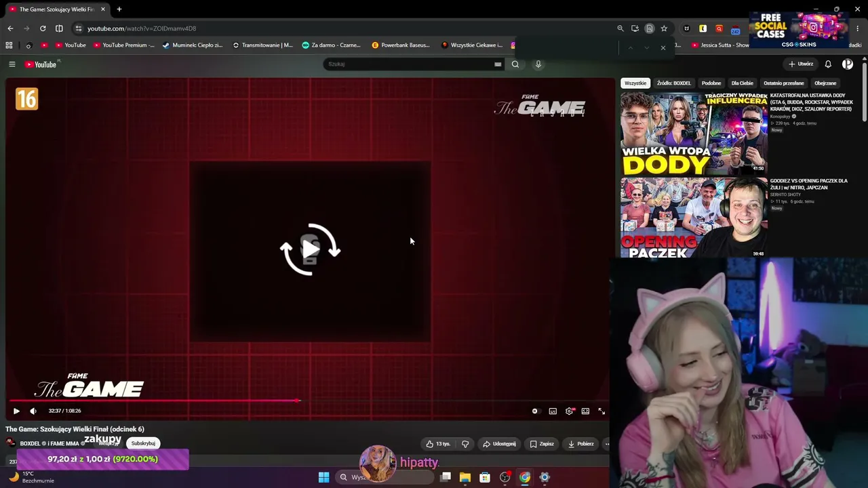This screenshot has height=488, width=868.
Task: Start voice search with the microphone
Action: pyautogui.click(x=538, y=64)
